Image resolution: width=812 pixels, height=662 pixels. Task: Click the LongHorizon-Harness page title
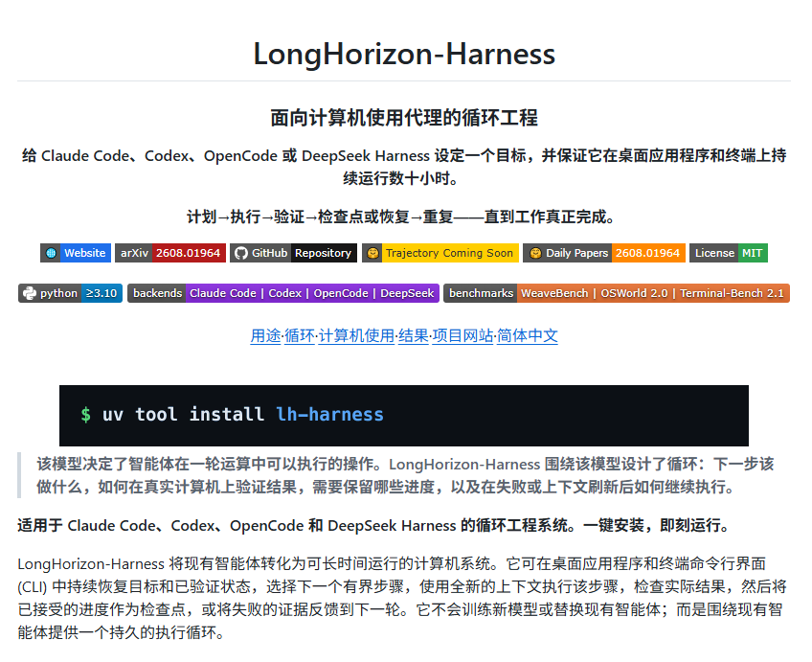click(x=404, y=54)
